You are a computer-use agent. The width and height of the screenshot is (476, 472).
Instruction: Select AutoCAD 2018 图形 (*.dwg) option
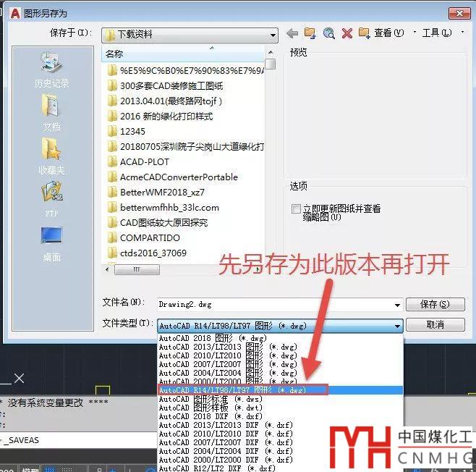(280, 338)
